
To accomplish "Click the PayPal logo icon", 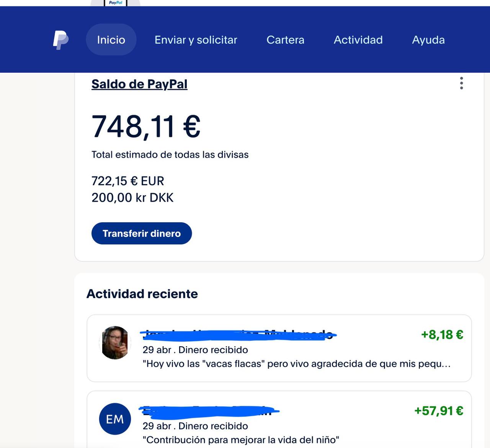I will [x=60, y=40].
